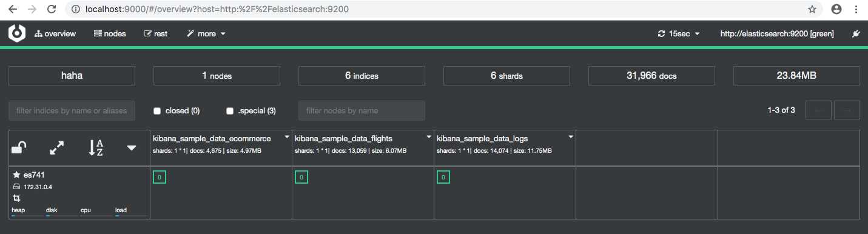Toggle the .special (3) checkbox

click(230, 111)
